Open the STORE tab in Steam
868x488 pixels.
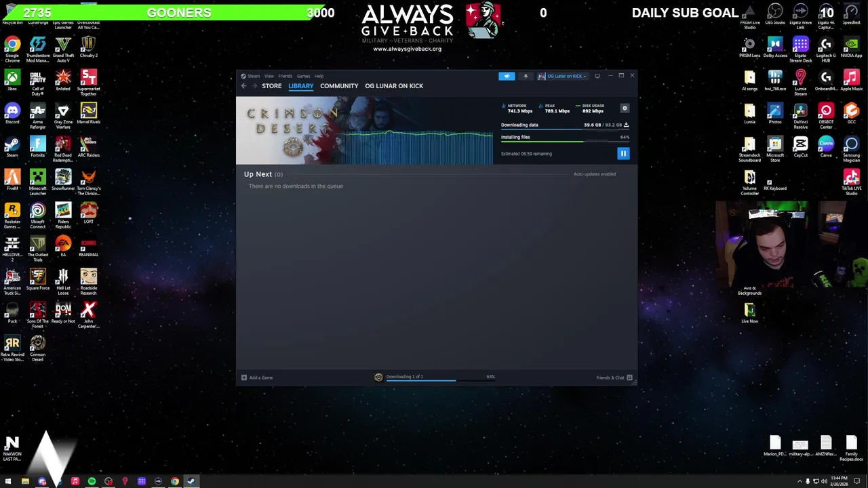tap(271, 86)
